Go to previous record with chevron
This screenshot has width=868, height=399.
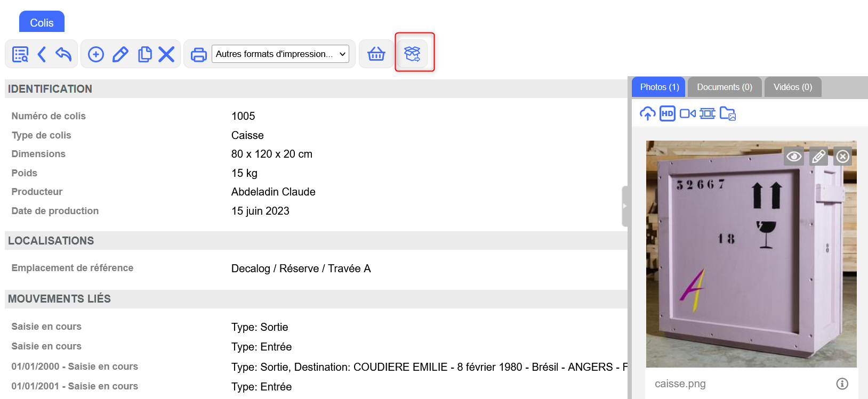click(x=42, y=54)
